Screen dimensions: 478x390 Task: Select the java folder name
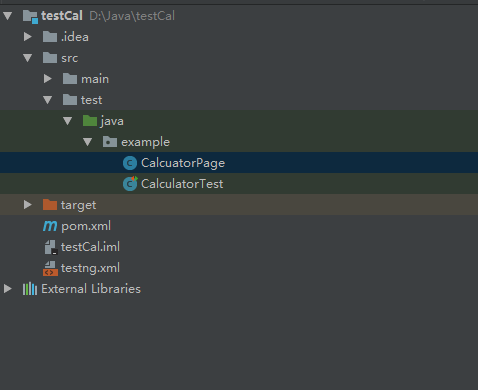click(112, 121)
